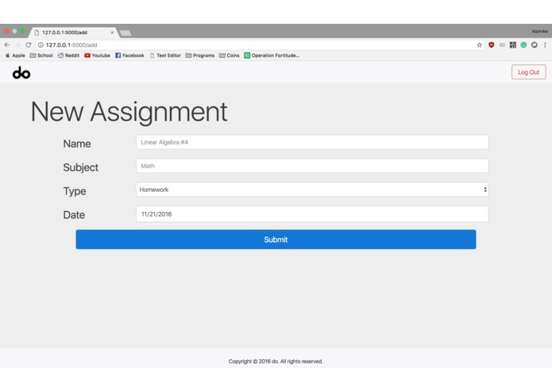Submit the new assignment form
This screenshot has height=392, width=552.
pyautogui.click(x=276, y=240)
